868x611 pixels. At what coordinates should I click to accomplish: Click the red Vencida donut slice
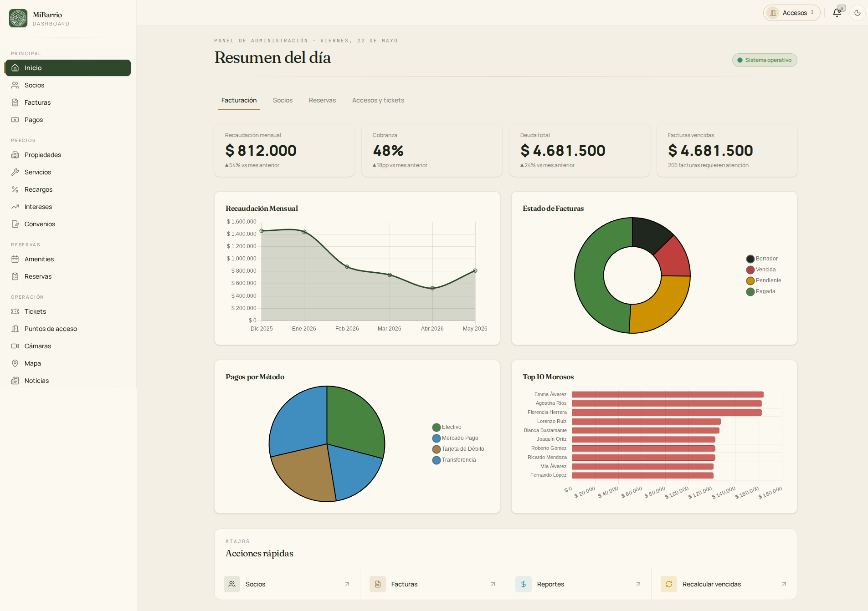(x=674, y=259)
